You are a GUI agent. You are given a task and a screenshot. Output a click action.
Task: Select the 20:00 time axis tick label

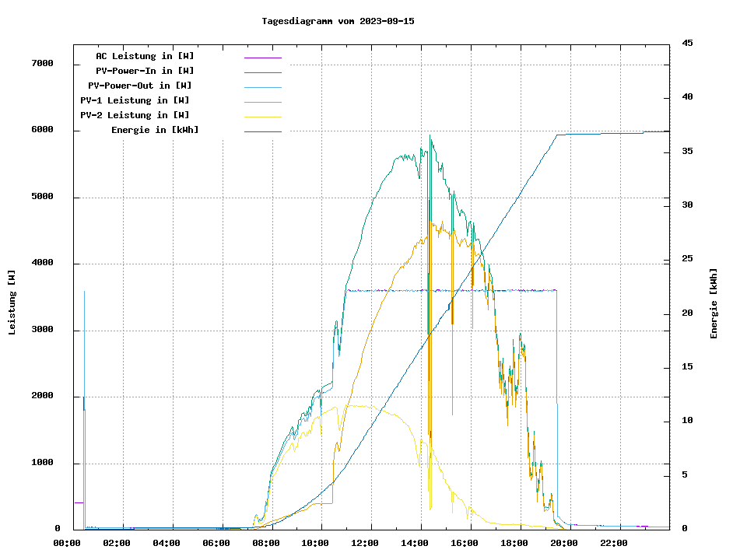pos(563,543)
